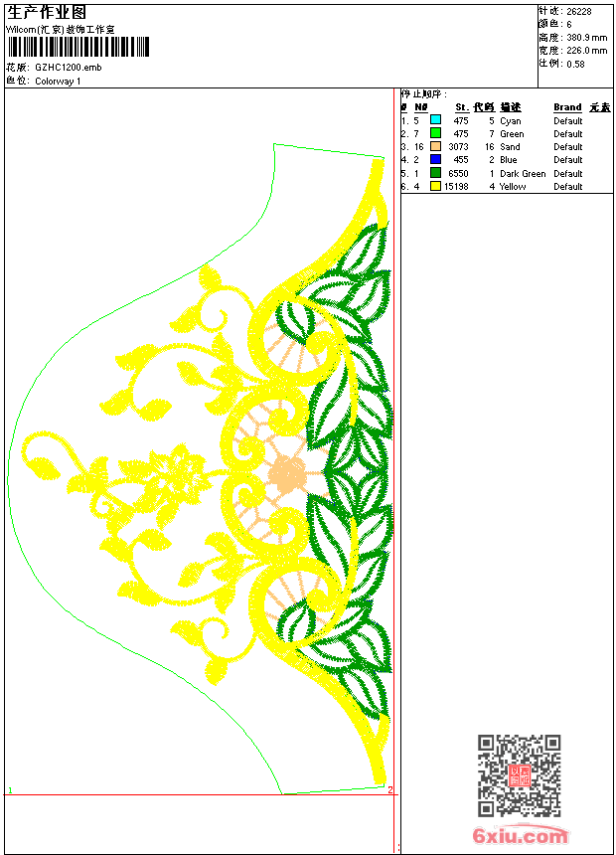Click the stitch count value '26228'
The height and width of the screenshot is (855, 616).
tap(579, 12)
